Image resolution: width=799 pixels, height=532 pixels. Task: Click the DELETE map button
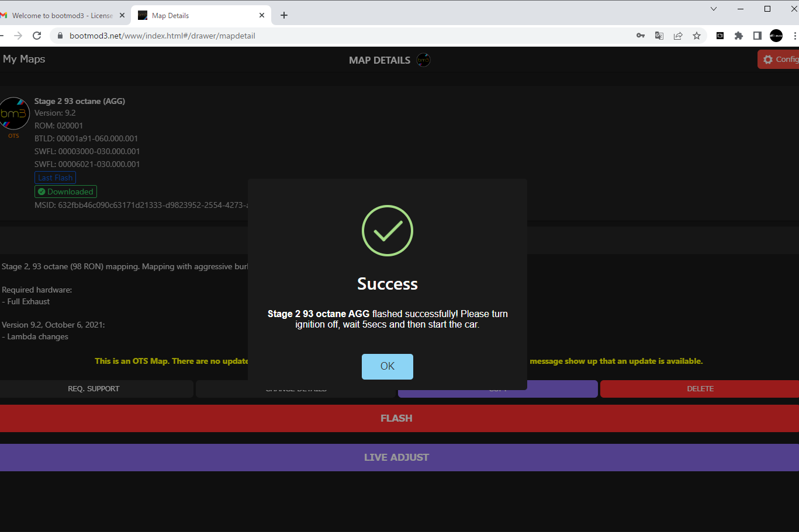tap(700, 389)
